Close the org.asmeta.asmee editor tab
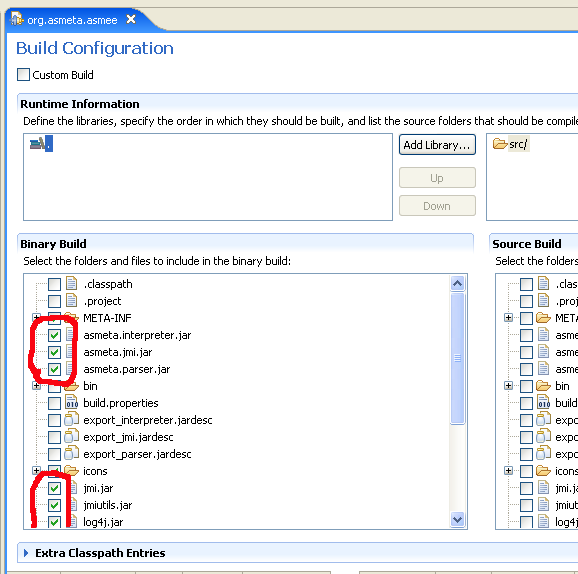Viewport: 578px width, 574px height. 131,19
